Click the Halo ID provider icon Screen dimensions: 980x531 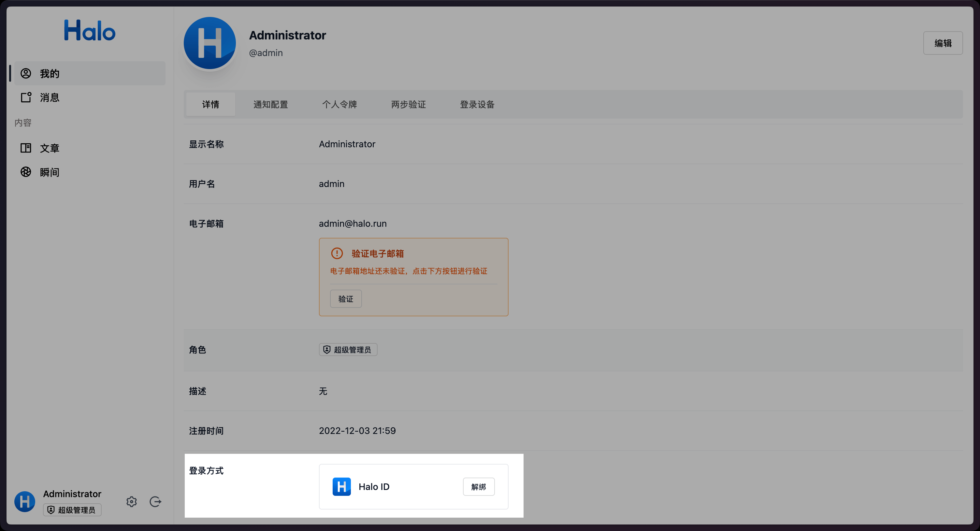tap(341, 486)
